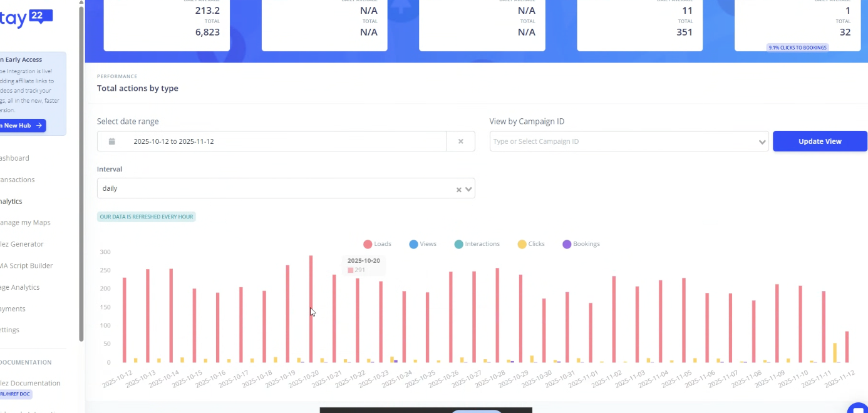Open Script Builder sidebar item
This screenshot has width=868, height=413.
26,265
